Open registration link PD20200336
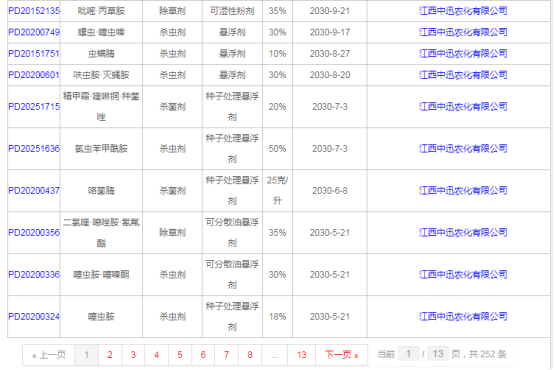 [34, 275]
